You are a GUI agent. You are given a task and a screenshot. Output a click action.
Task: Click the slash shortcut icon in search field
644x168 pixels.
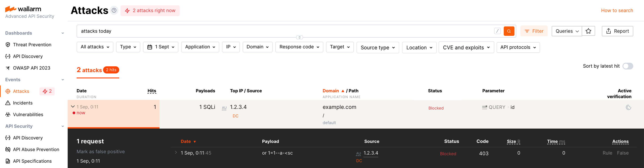497,31
